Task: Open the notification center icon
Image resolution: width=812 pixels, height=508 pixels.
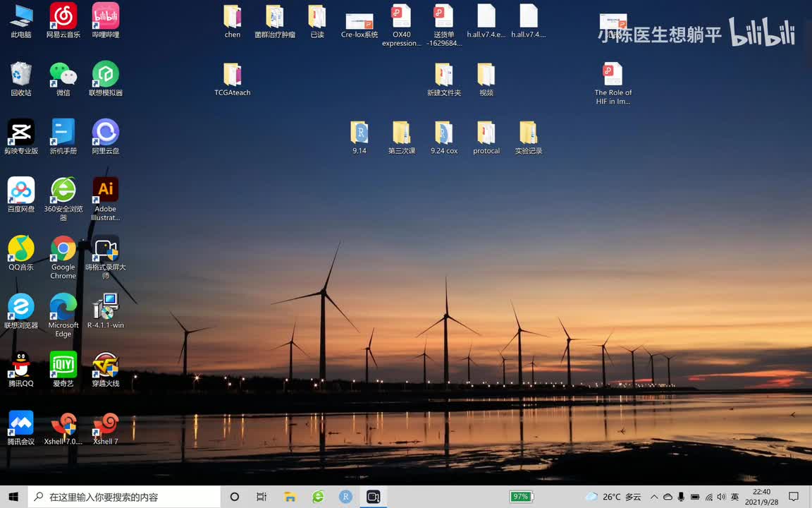Action: point(794,497)
